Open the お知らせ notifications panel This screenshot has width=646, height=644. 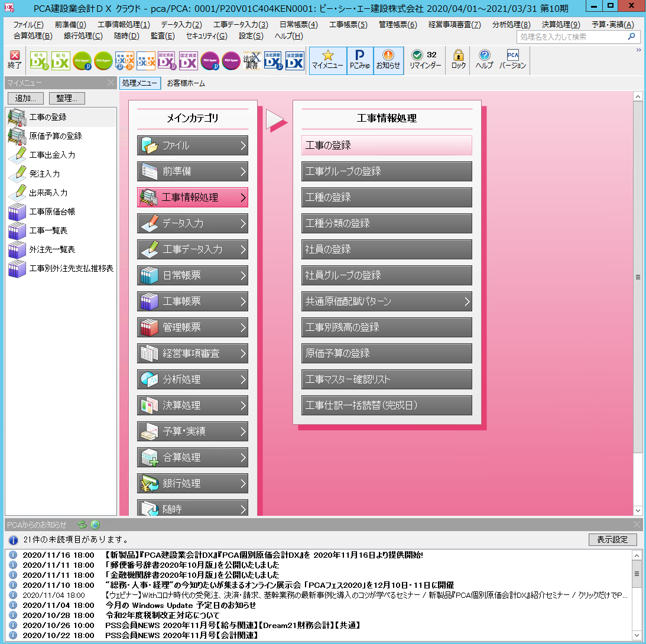click(388, 60)
